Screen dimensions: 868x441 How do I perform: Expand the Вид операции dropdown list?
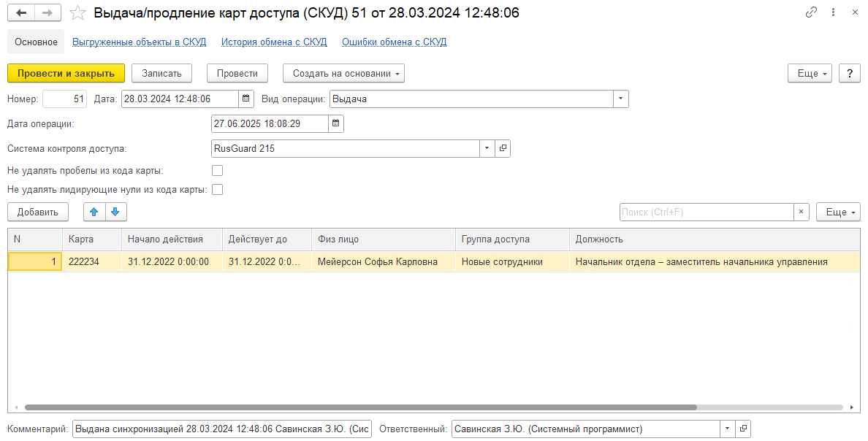pyautogui.click(x=620, y=99)
